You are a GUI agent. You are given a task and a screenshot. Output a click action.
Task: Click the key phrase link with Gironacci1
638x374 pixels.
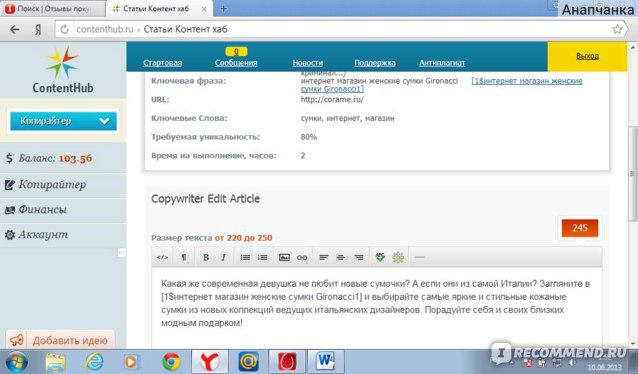pos(332,89)
